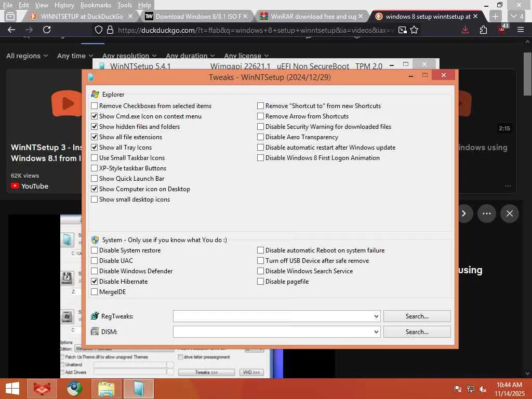Open the extensions puzzle icon
This screenshot has width=532, height=399.
pyautogui.click(x=483, y=30)
